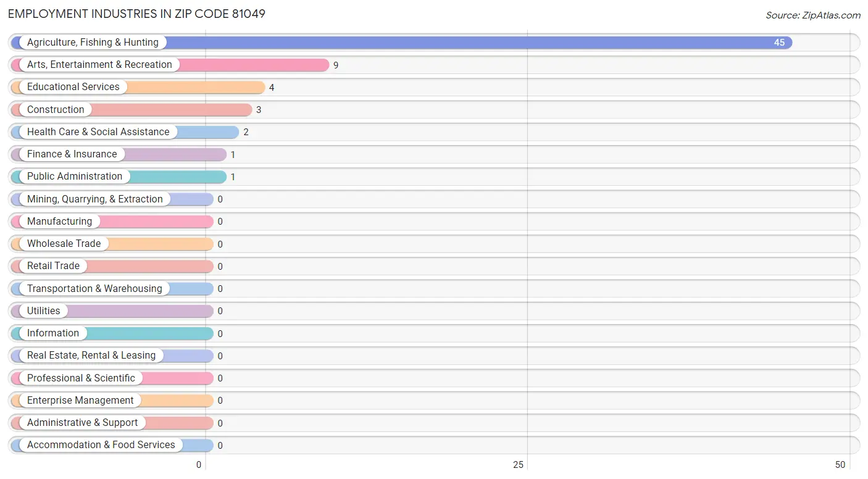Click the Source: ZipAtlas.com credit
Image resolution: width=868 pixels, height=479 pixels.
coord(813,15)
